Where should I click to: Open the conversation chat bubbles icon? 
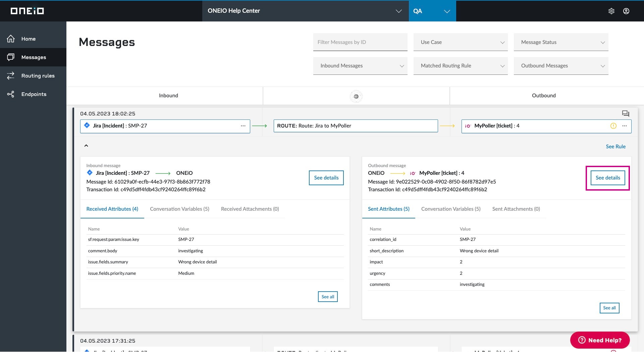point(626,113)
